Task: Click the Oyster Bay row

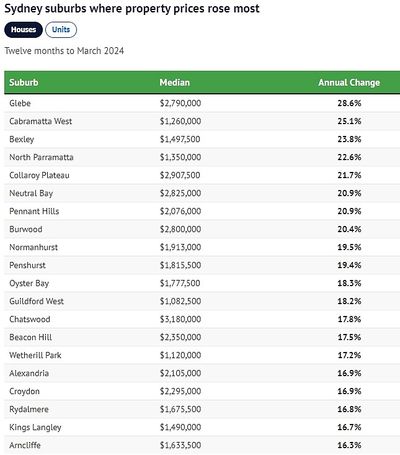Action: click(202, 283)
